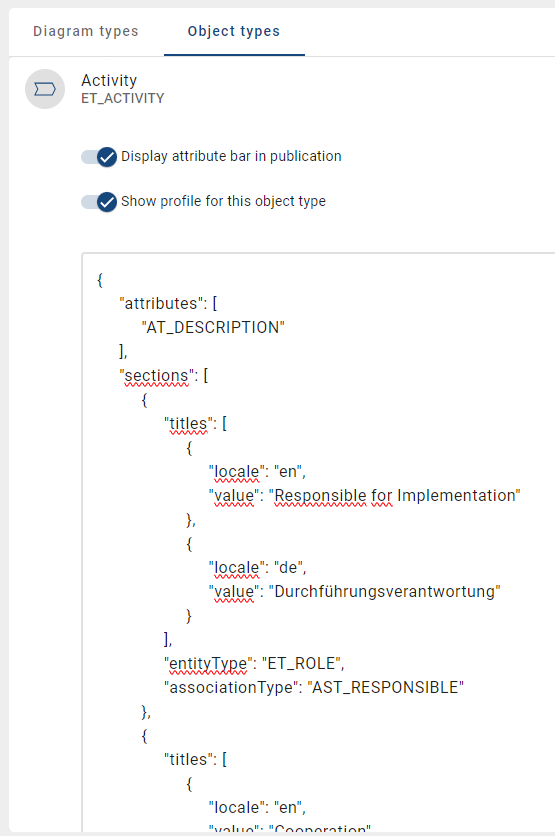Click the "sections" key in JSON
555x836 pixels.
(157, 375)
